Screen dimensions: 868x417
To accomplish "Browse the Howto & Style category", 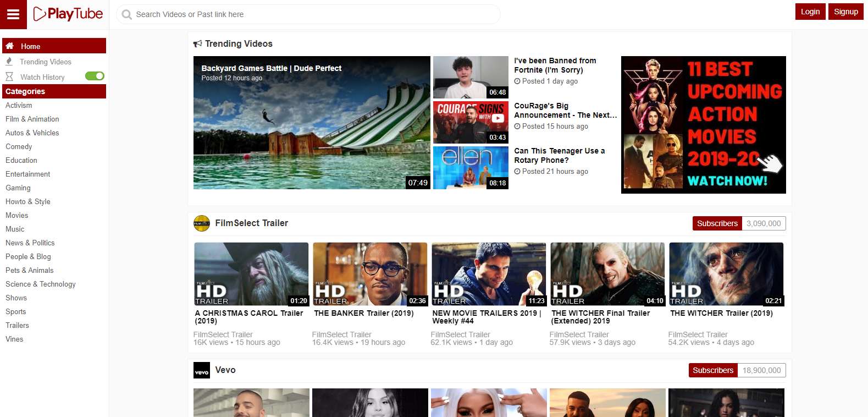I will click(28, 201).
